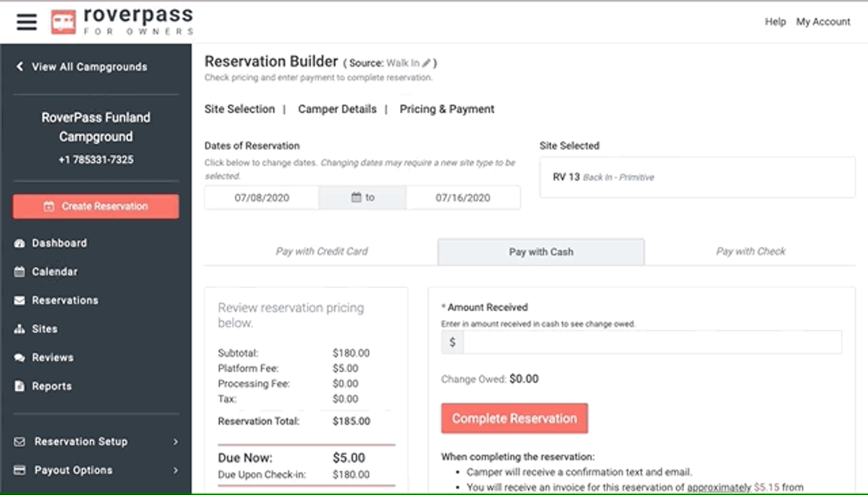
Task: Click the Amount Received input field
Action: [x=652, y=342]
